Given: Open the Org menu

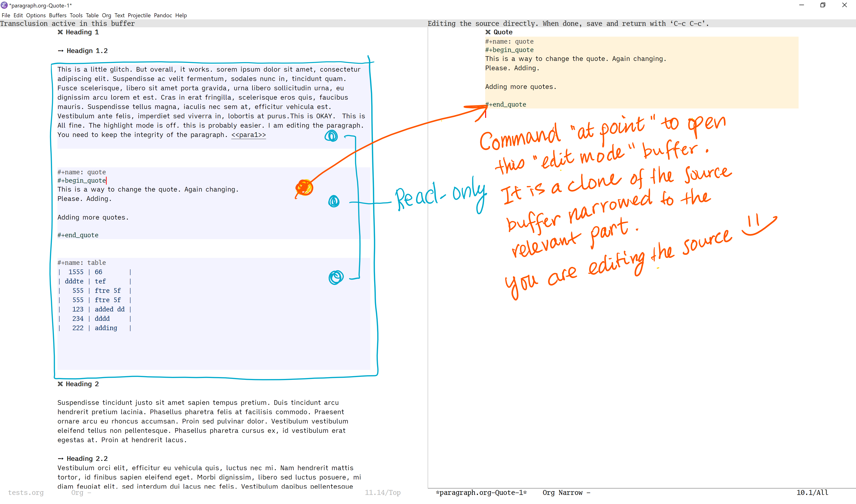Looking at the screenshot, I should point(106,15).
